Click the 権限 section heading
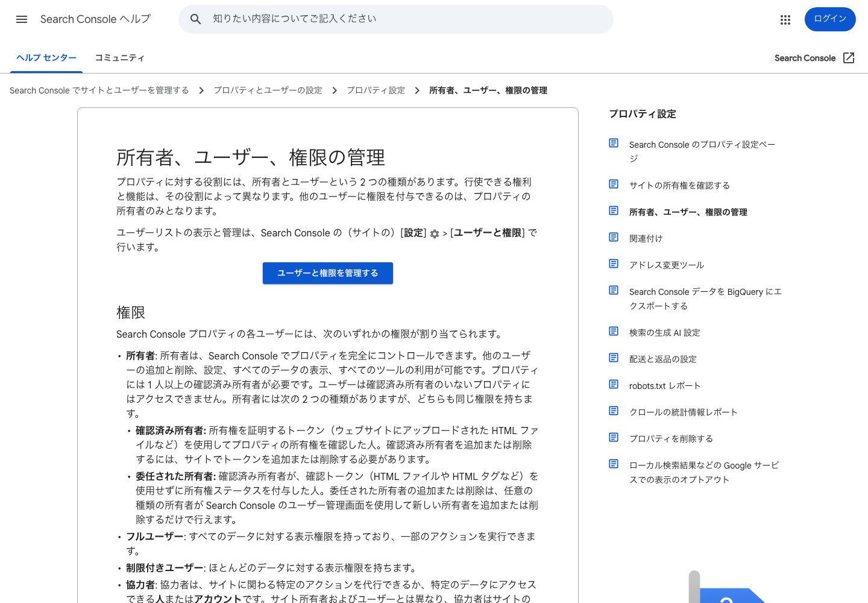Viewport: 868px width, 603px height. pyautogui.click(x=131, y=312)
